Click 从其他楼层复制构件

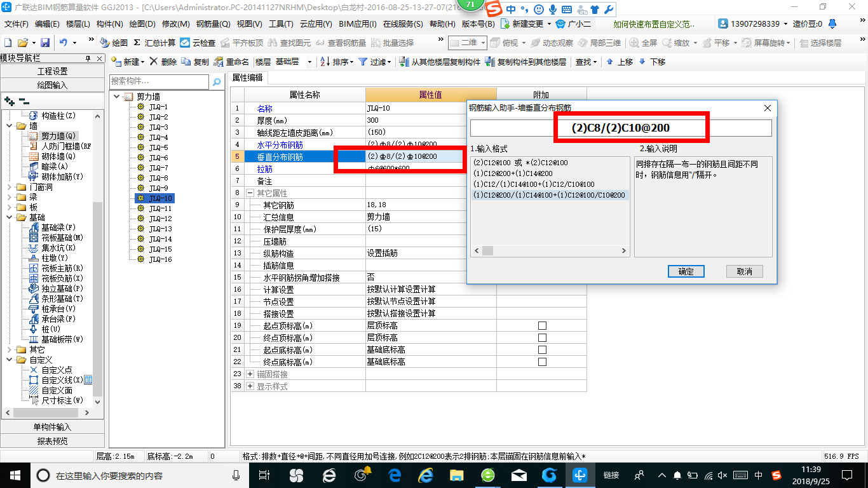pos(440,62)
